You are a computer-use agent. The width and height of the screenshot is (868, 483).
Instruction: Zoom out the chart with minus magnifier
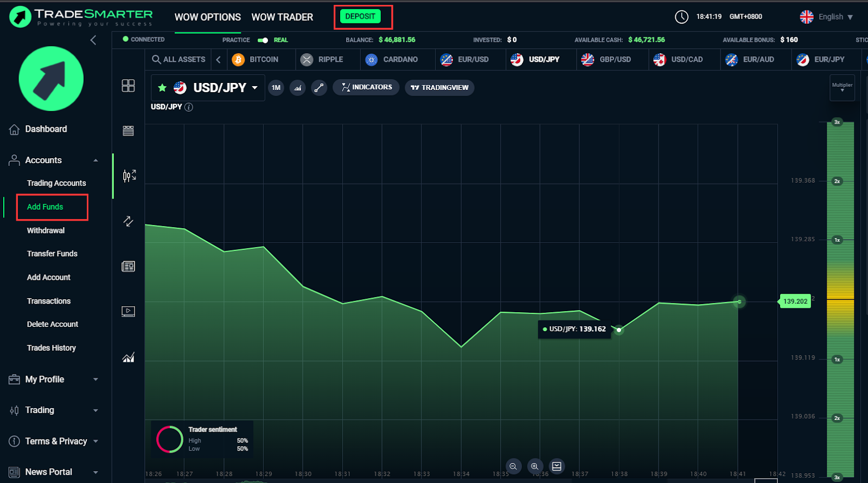coord(513,466)
